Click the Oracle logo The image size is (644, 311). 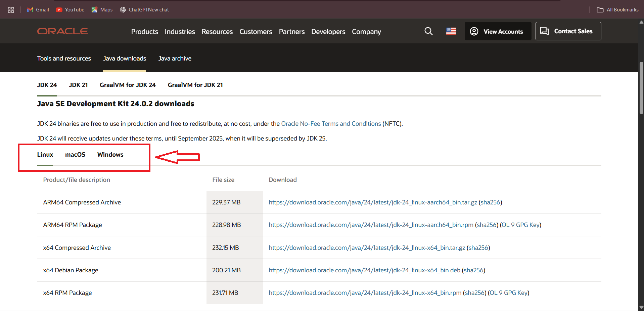click(62, 31)
